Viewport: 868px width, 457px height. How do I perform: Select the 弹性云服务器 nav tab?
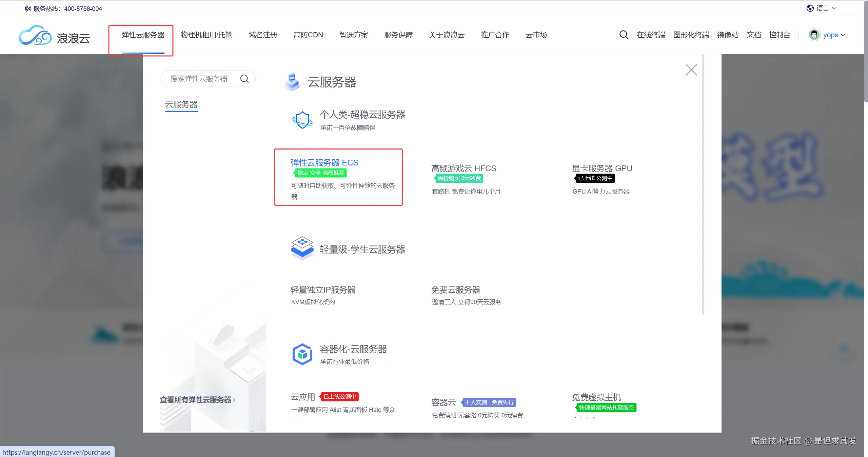(x=143, y=35)
